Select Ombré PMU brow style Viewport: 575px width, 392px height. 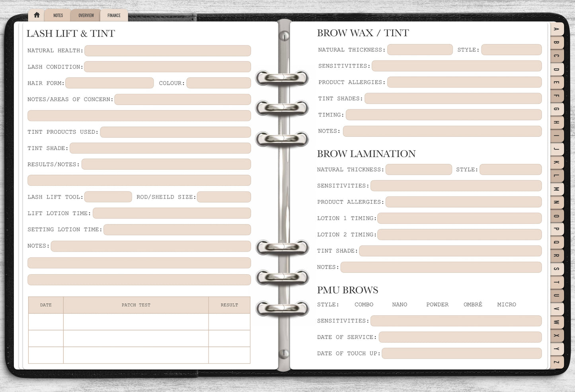[x=473, y=304]
